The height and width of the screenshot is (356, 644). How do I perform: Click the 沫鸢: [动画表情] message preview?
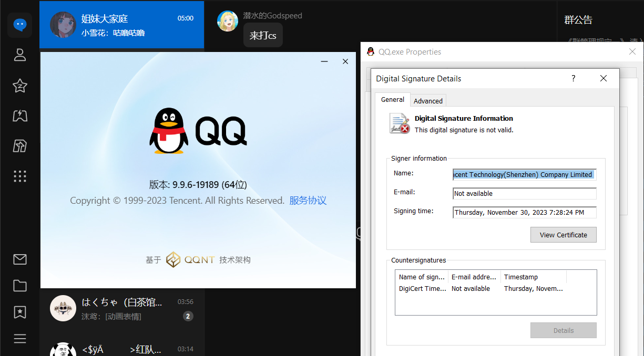tap(111, 316)
